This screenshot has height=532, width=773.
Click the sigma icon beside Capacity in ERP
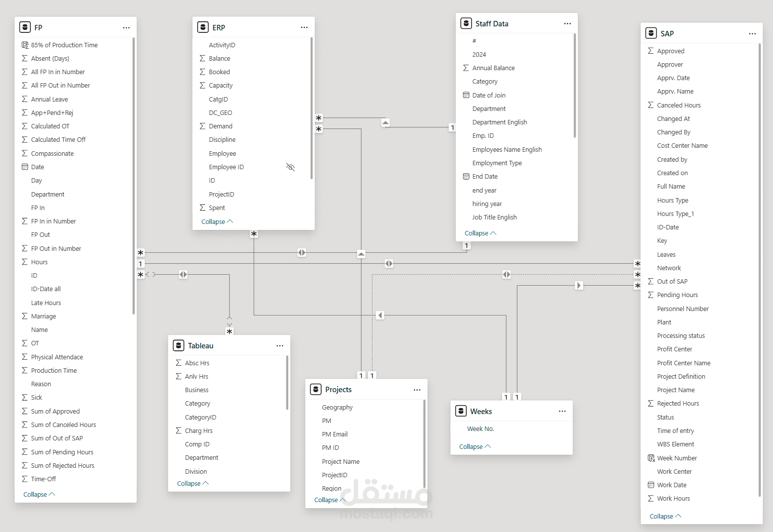tap(203, 85)
